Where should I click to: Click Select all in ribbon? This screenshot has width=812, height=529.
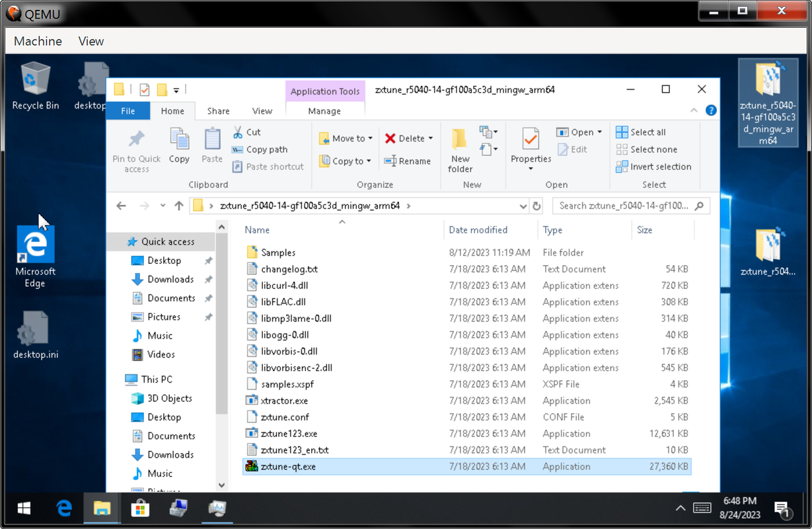pos(641,132)
